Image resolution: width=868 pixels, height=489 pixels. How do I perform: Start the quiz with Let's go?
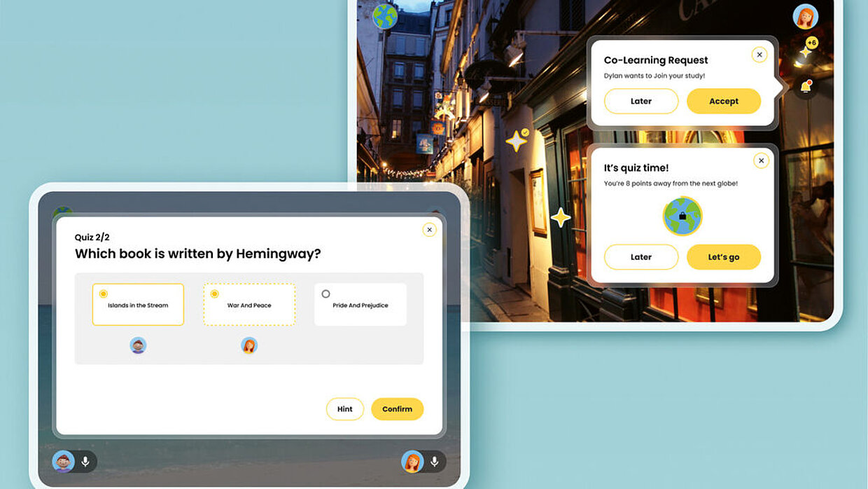723,257
